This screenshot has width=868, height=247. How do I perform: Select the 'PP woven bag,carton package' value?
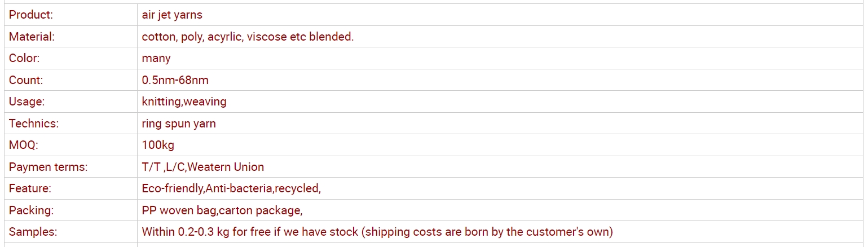[x=221, y=210]
